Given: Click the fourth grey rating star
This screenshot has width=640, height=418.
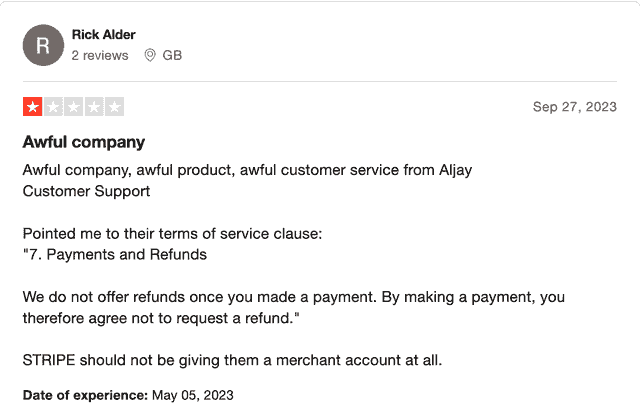Looking at the screenshot, I should point(94,107).
